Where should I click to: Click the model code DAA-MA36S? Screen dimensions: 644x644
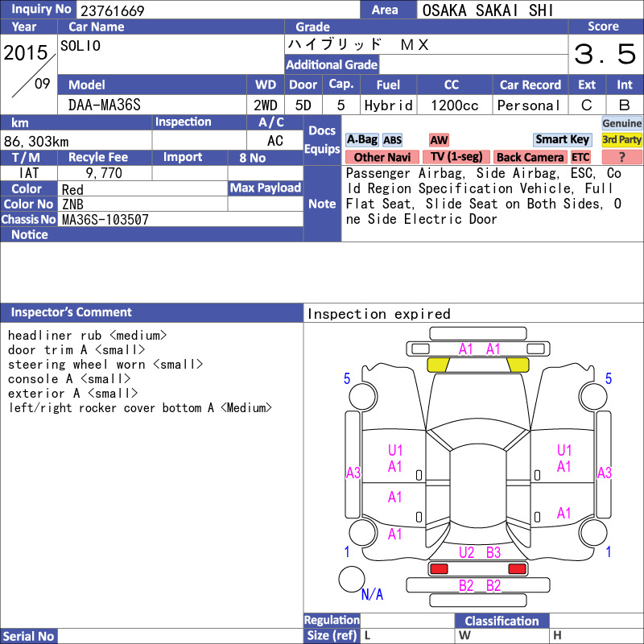point(105,105)
